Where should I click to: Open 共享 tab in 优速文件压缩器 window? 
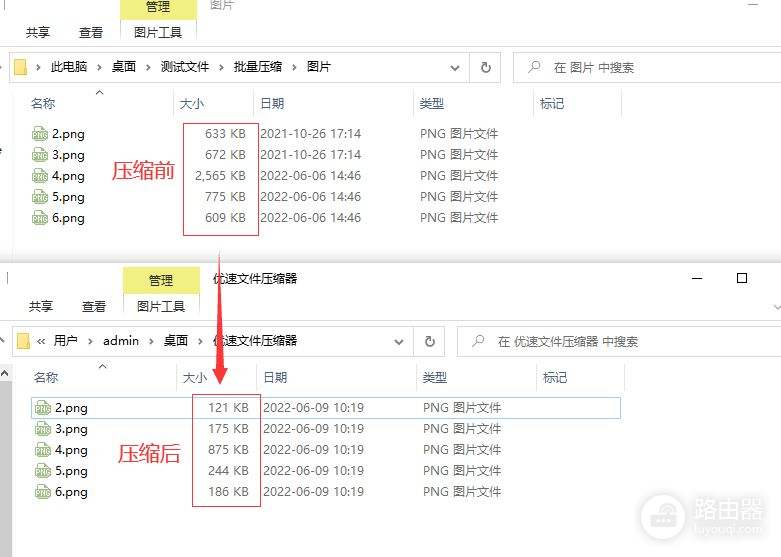[41, 306]
